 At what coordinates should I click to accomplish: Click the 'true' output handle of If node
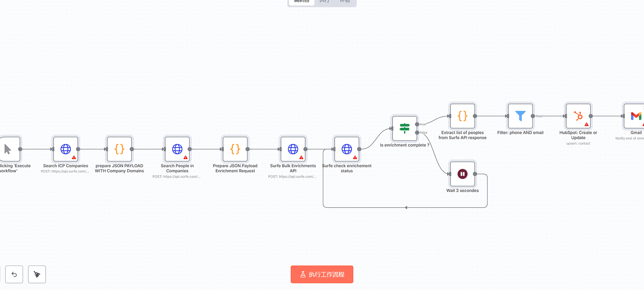(x=417, y=124)
